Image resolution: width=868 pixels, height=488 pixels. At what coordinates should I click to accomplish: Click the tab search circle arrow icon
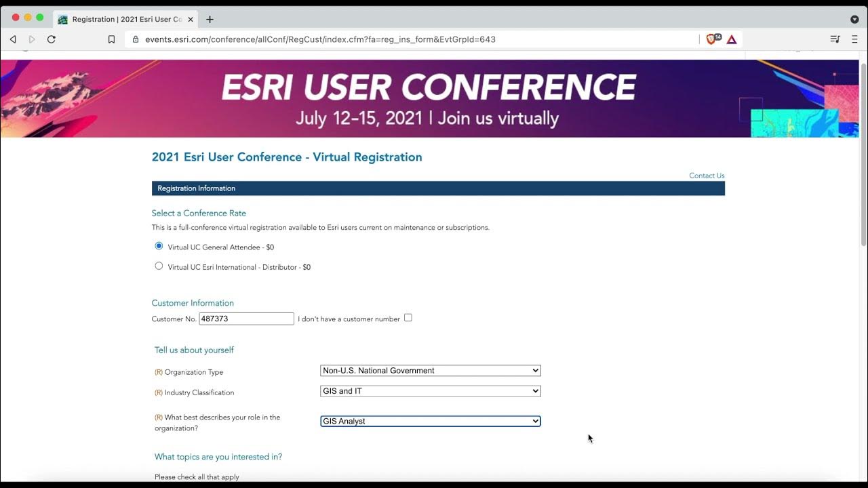pyautogui.click(x=854, y=19)
